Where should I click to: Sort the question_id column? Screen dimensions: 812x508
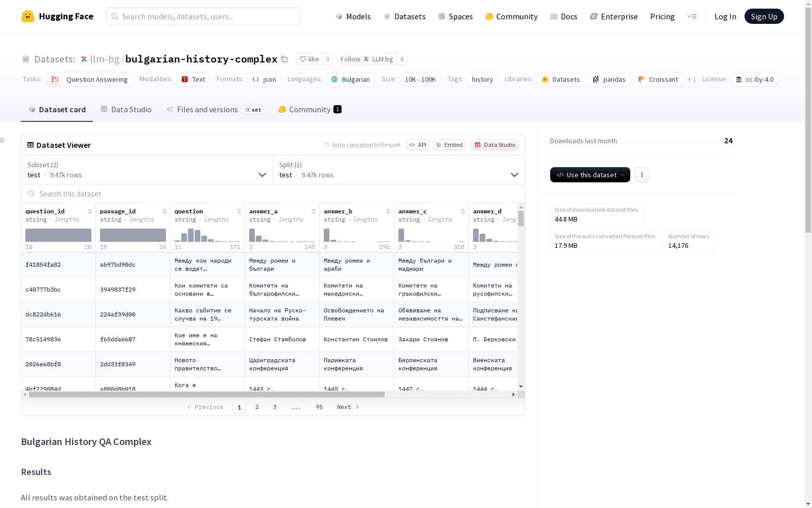(x=90, y=211)
